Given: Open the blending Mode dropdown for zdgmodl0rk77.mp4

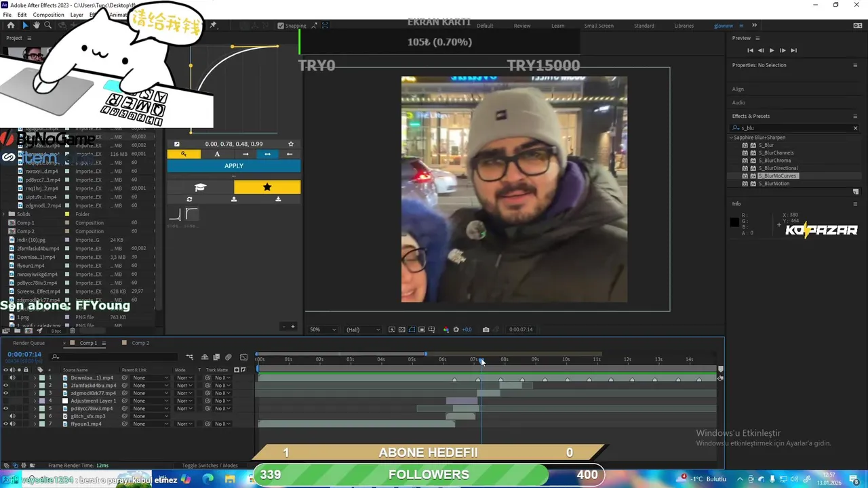Looking at the screenshot, I should coord(184,393).
